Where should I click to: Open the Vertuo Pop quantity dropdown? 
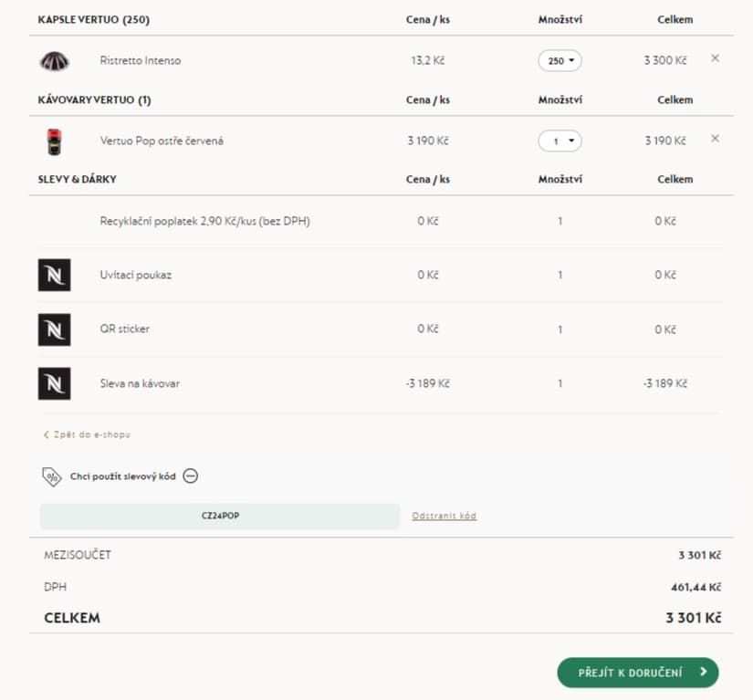click(560, 141)
